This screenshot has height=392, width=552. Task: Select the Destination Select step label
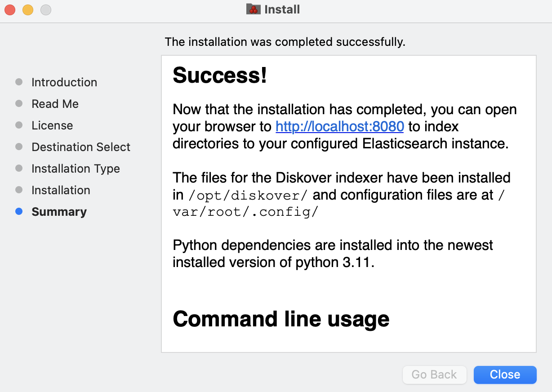coord(81,147)
